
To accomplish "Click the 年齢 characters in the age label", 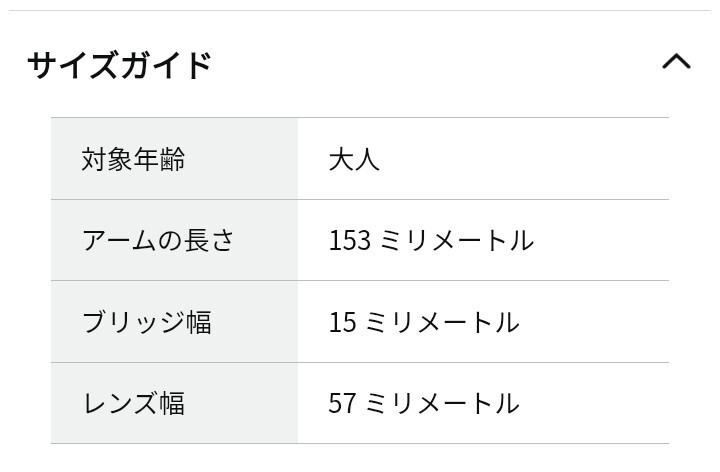I will pos(160,159).
